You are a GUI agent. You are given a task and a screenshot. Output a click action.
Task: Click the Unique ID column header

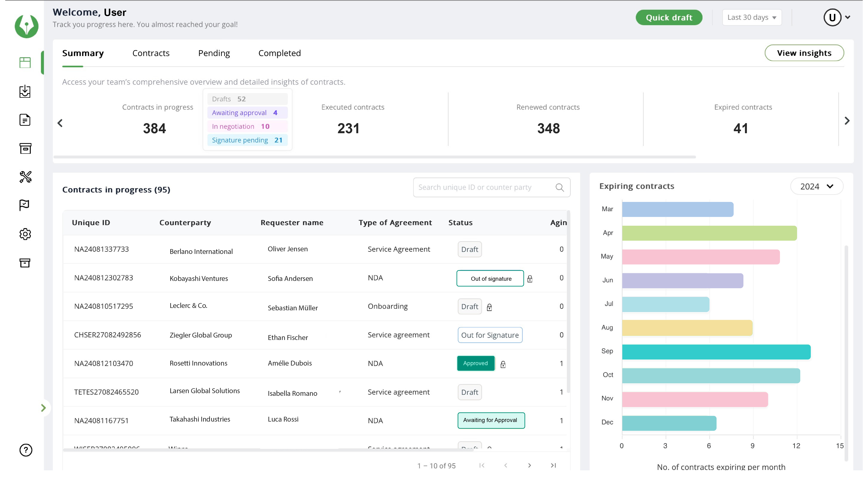[91, 223]
